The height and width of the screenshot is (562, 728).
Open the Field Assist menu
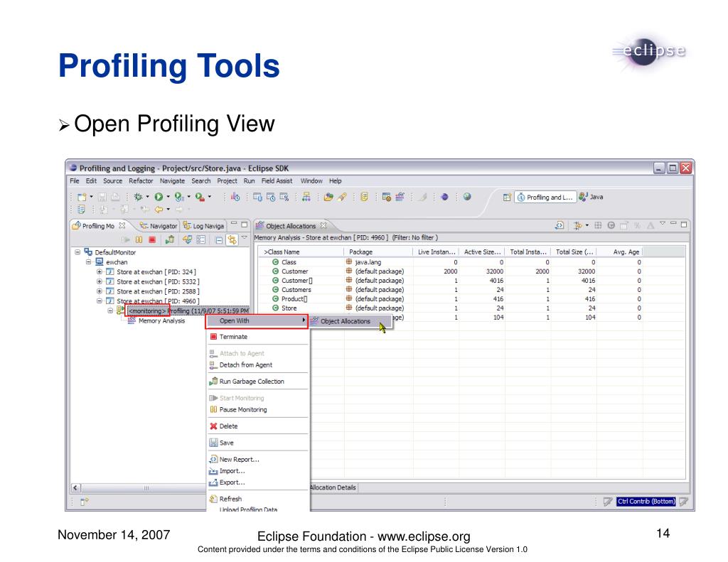pyautogui.click(x=277, y=181)
